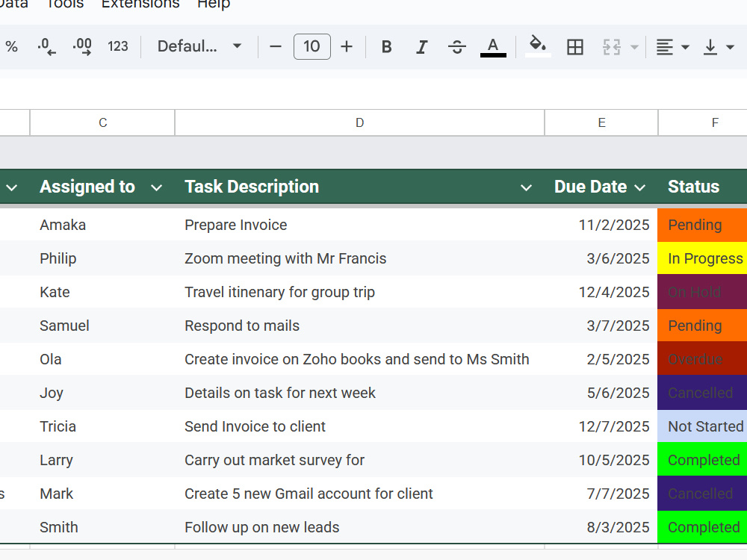Select the Amaka cell
Screen dimensions: 747x560
102,225
